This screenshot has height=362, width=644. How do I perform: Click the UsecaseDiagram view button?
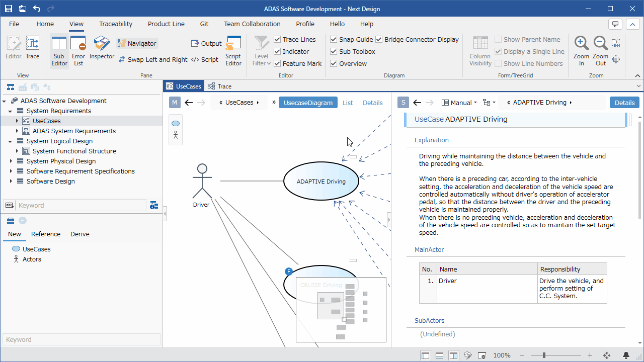pyautogui.click(x=308, y=103)
